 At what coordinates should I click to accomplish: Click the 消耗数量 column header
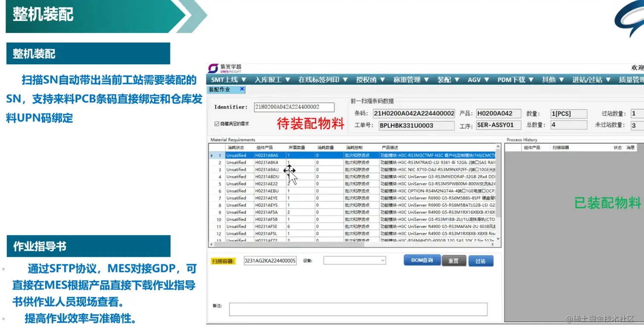click(329, 148)
